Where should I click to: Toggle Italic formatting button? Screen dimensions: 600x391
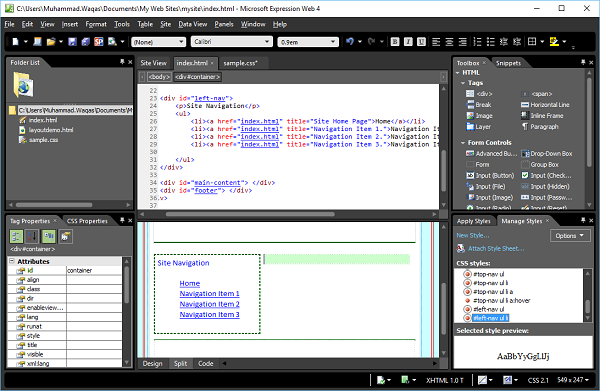point(408,42)
